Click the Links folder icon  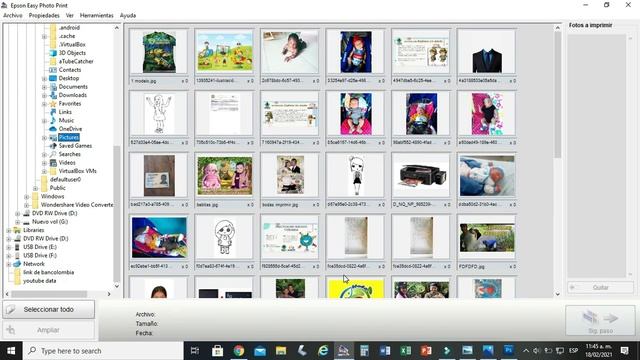53,112
